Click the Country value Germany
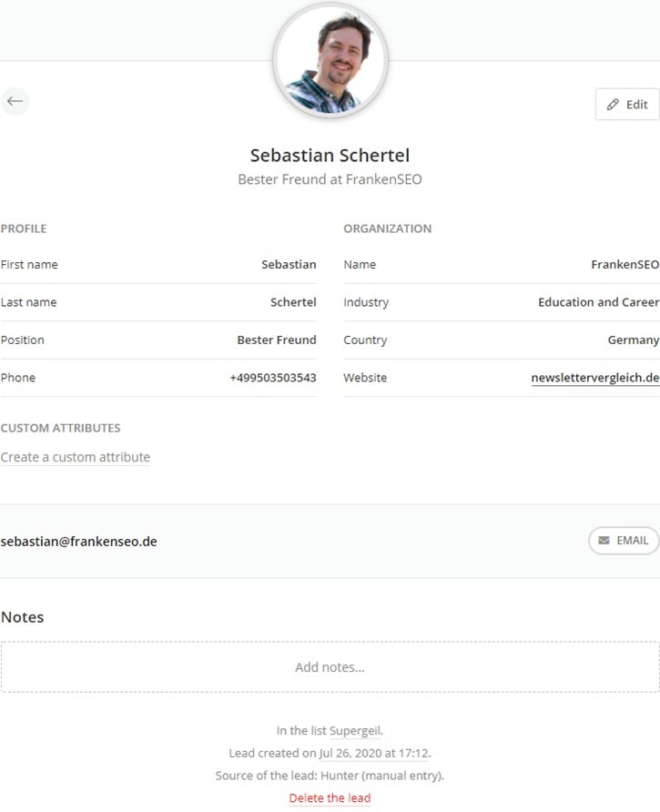This screenshot has height=812, width=660. click(x=633, y=340)
